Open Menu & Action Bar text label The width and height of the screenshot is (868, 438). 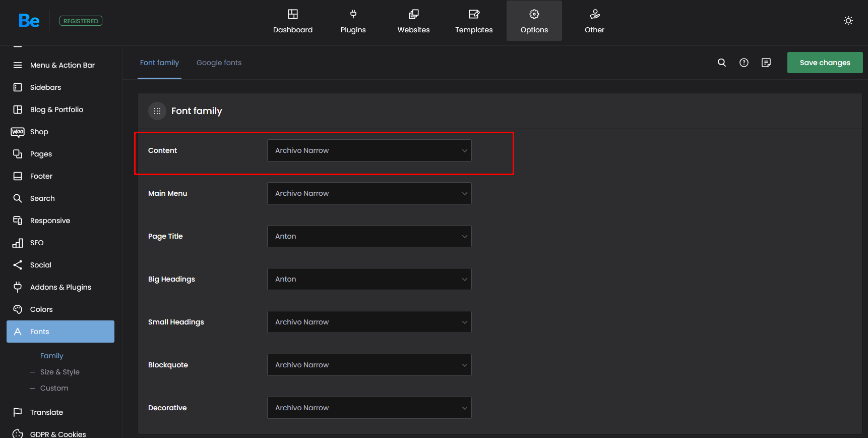[x=63, y=65]
